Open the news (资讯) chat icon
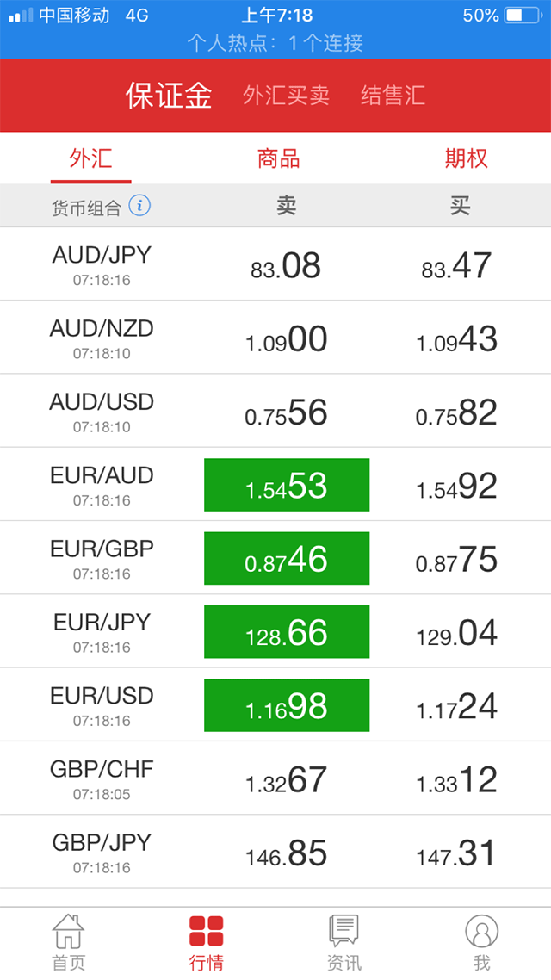The height and width of the screenshot is (980, 551). [344, 932]
